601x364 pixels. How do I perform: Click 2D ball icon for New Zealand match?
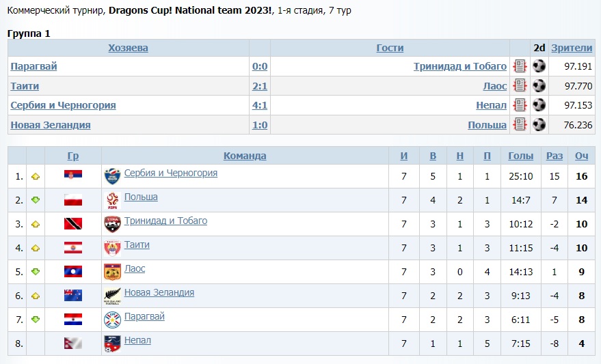(x=539, y=125)
